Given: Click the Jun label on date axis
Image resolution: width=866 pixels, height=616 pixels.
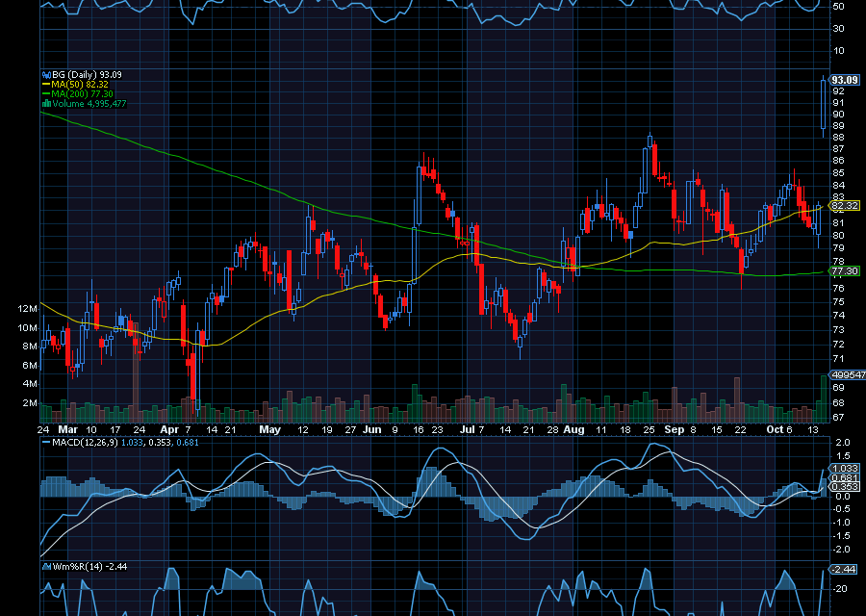Looking at the screenshot, I should point(373,429).
